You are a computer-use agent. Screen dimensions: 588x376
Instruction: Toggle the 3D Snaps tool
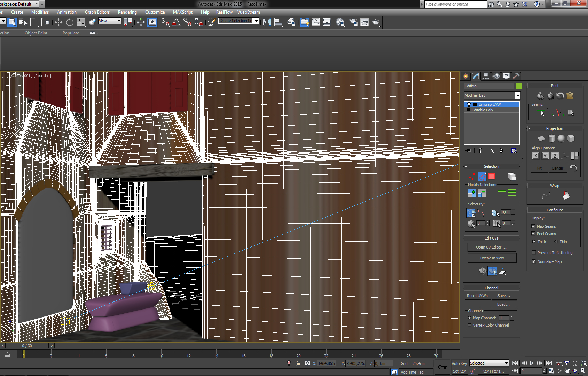[165, 22]
